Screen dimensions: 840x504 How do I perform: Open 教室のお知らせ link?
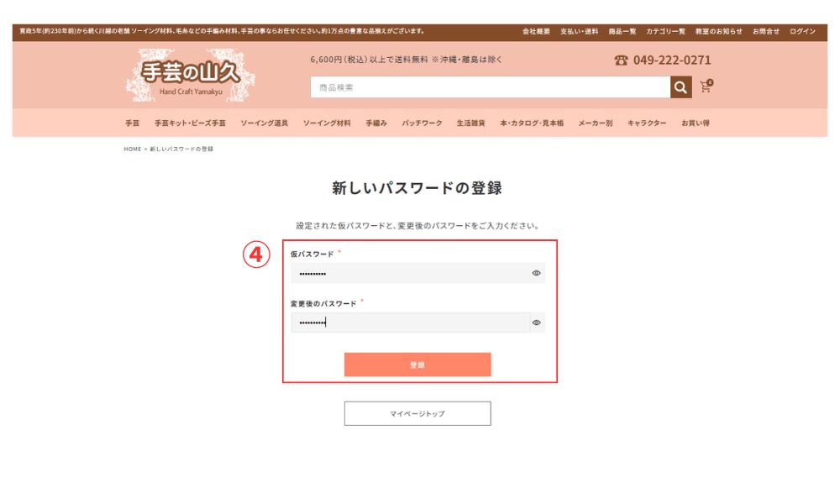click(718, 32)
